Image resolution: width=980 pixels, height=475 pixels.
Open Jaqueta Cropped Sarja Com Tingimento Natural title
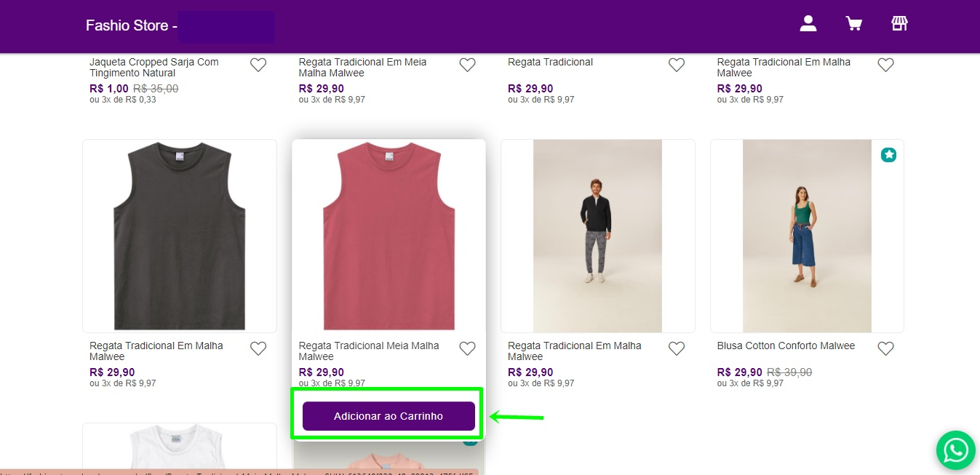pyautogui.click(x=154, y=68)
